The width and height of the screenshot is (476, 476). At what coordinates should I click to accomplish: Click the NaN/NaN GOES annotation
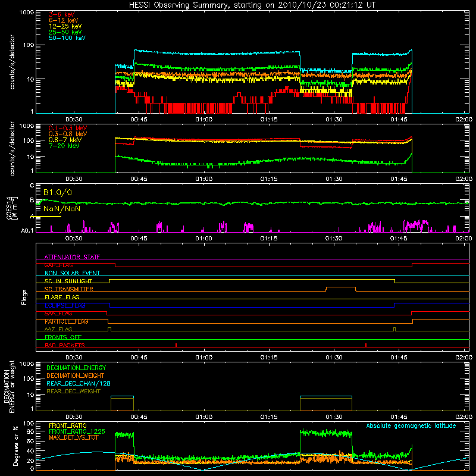coord(62,209)
